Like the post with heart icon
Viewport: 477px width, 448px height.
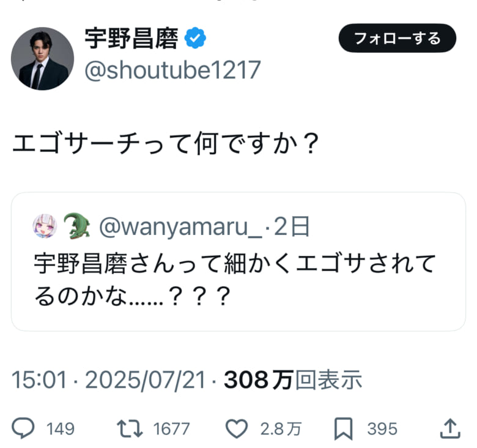[237, 428]
